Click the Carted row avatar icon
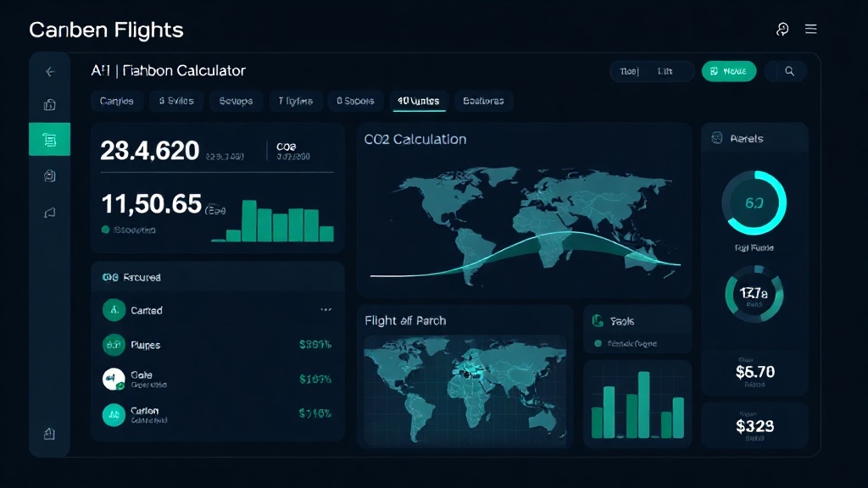The image size is (868, 488). coord(114,310)
